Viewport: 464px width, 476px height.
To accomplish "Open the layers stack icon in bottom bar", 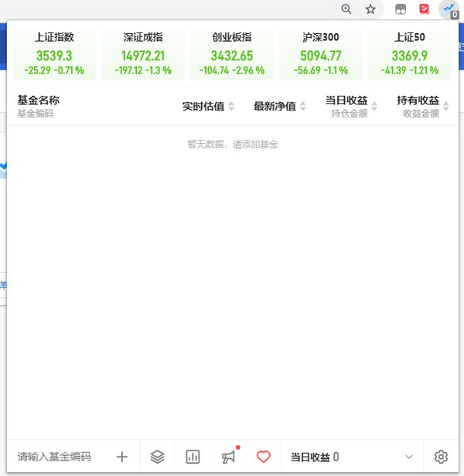I will pos(158,457).
